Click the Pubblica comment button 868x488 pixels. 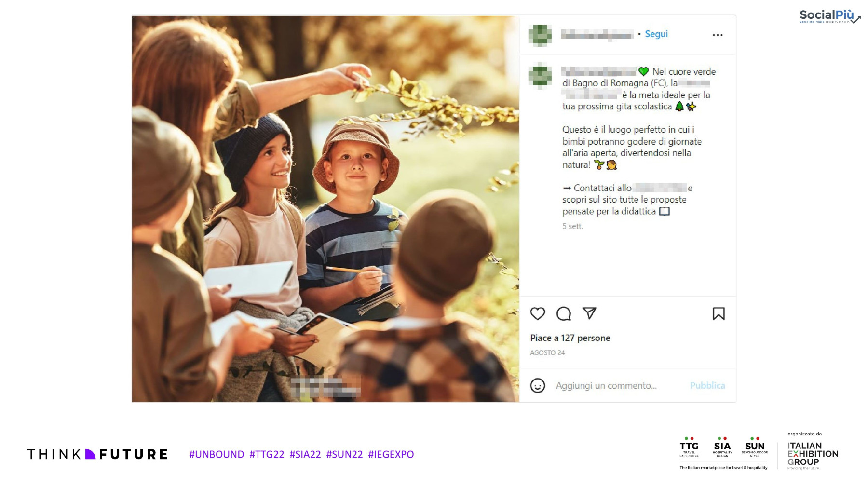[x=707, y=385]
